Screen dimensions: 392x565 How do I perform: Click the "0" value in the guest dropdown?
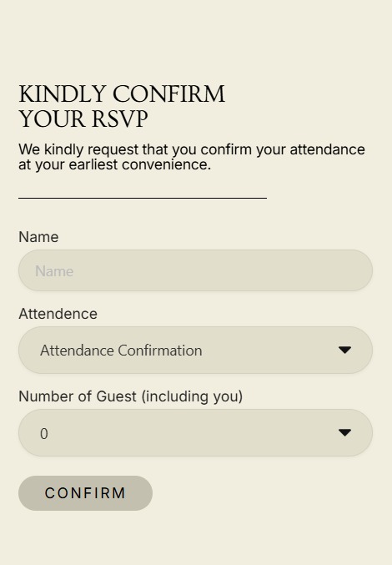tap(44, 434)
